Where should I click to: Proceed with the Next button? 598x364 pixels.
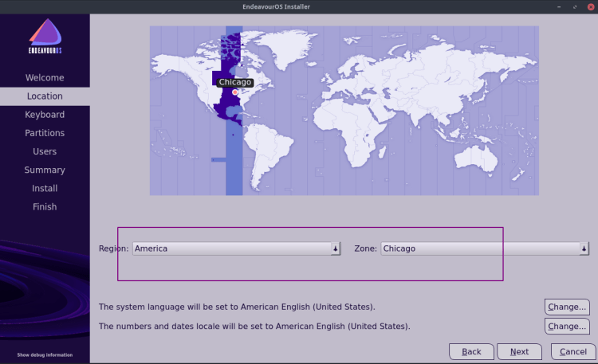click(519, 351)
